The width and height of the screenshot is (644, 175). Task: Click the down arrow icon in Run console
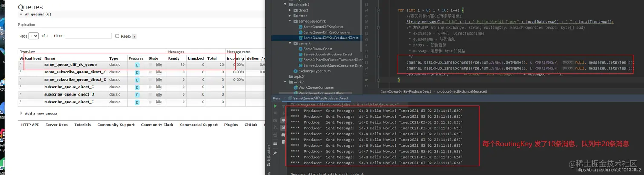pos(283,113)
